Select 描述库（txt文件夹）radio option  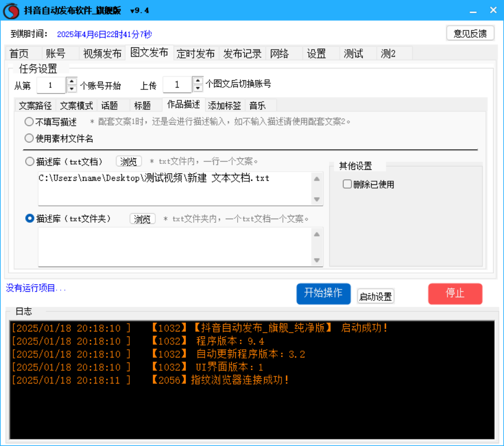(x=68, y=219)
